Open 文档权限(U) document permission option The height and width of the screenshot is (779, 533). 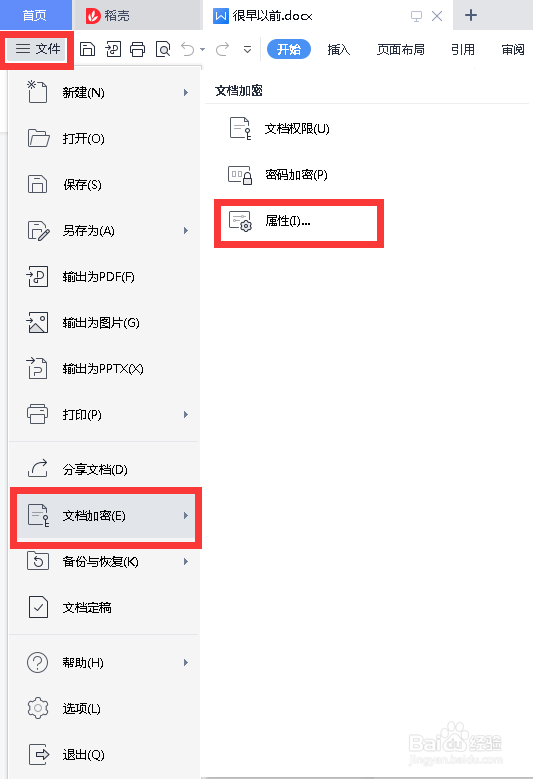click(x=298, y=129)
